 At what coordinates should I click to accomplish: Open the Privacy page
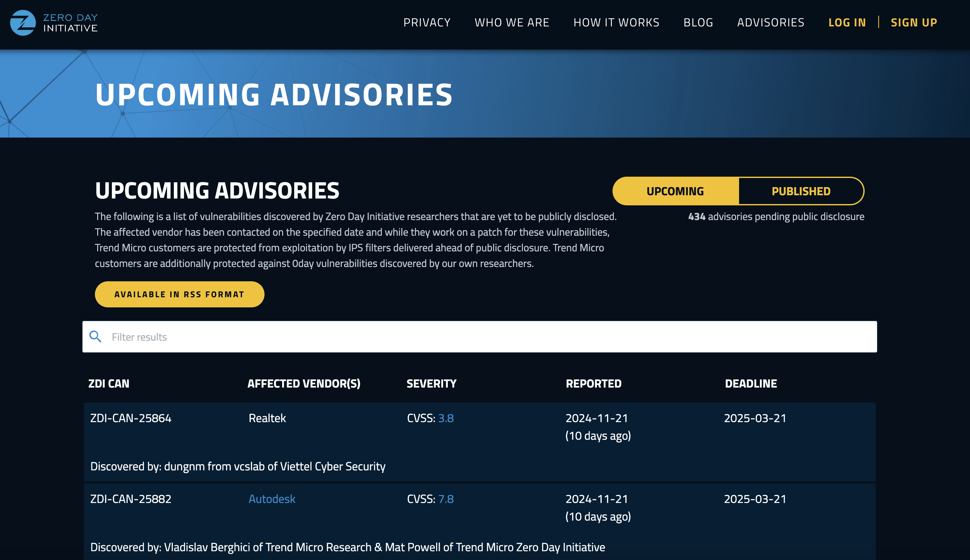point(427,22)
